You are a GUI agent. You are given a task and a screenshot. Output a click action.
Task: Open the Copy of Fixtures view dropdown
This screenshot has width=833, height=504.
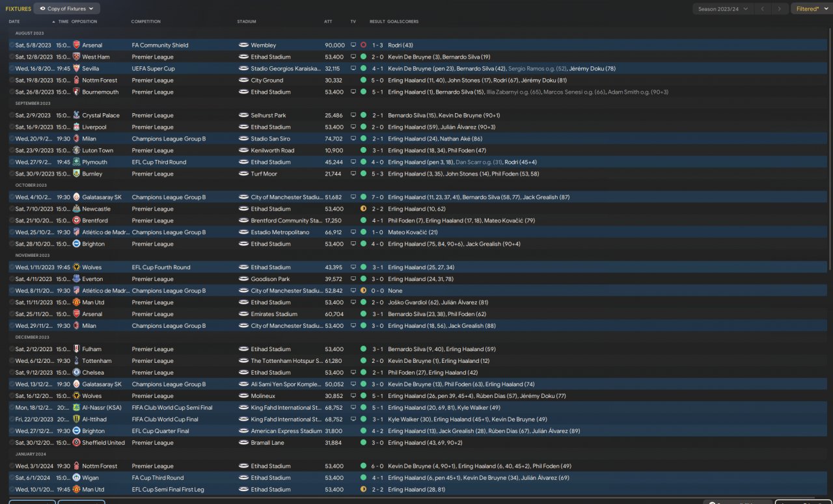(66, 9)
